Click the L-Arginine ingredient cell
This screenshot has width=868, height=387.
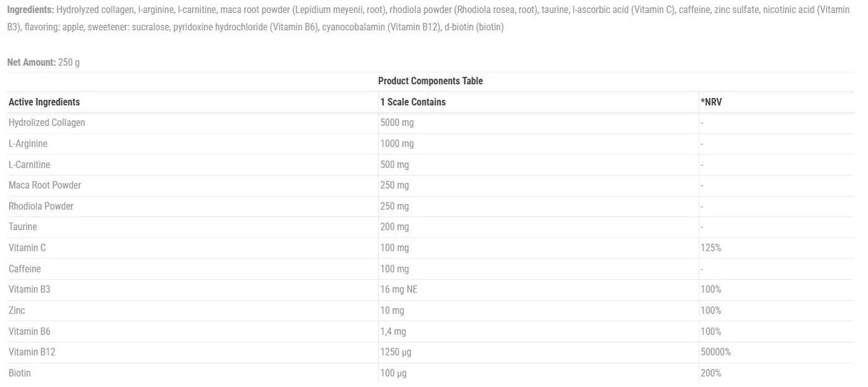pos(28,144)
